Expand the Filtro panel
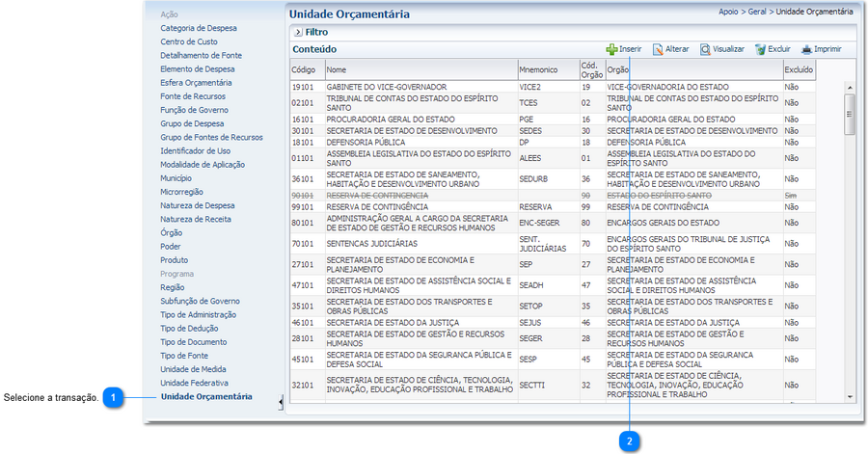This screenshot has height=454, width=868. pyautogui.click(x=298, y=32)
